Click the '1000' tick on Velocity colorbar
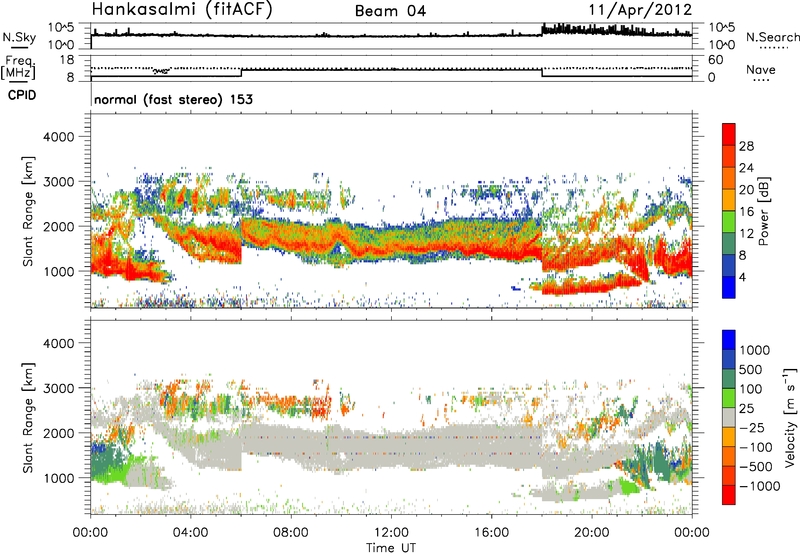800x554 pixels. coord(755,350)
